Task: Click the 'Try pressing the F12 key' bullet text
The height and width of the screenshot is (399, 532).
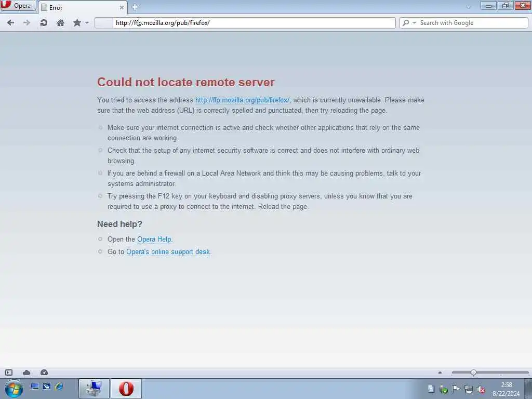Action: (260, 201)
